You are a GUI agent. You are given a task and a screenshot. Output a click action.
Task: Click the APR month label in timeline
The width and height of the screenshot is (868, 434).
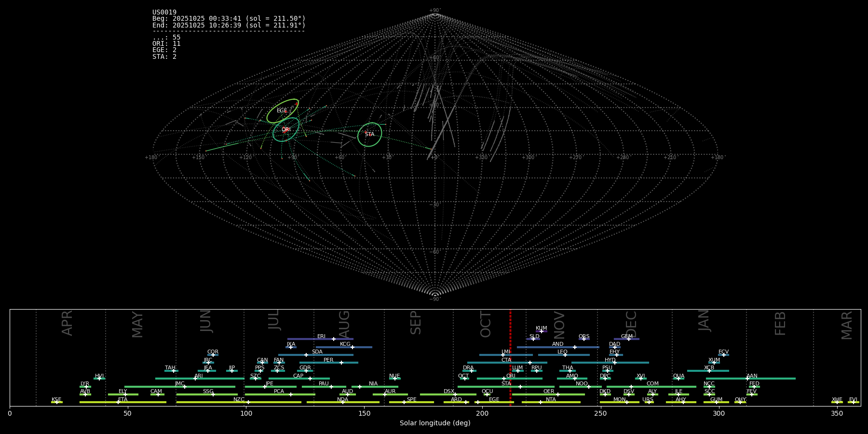click(67, 323)
